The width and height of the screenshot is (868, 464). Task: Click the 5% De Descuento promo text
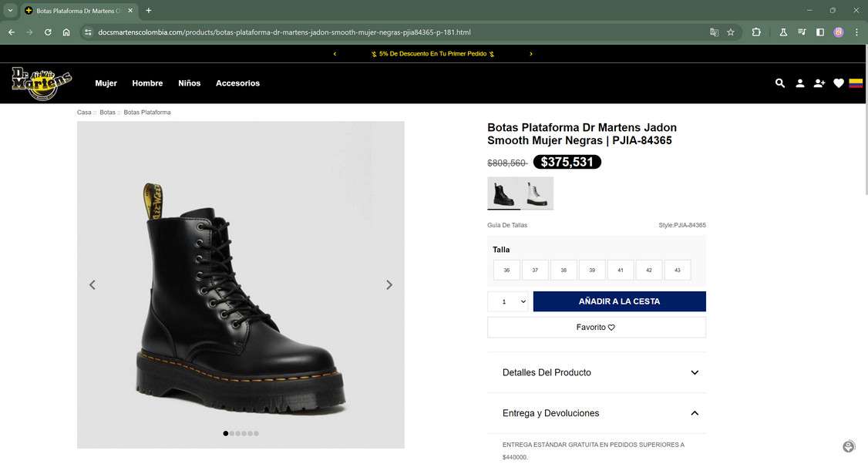click(433, 54)
